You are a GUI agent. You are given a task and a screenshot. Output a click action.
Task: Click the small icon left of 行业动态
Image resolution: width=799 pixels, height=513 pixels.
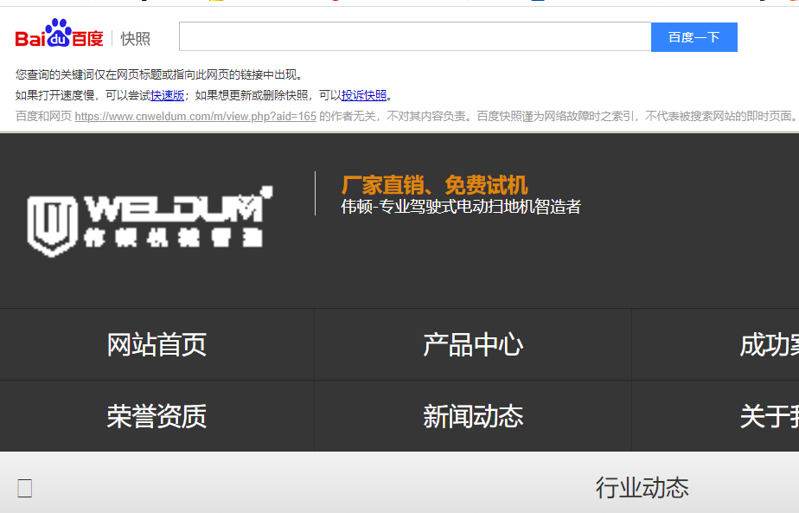point(24,488)
